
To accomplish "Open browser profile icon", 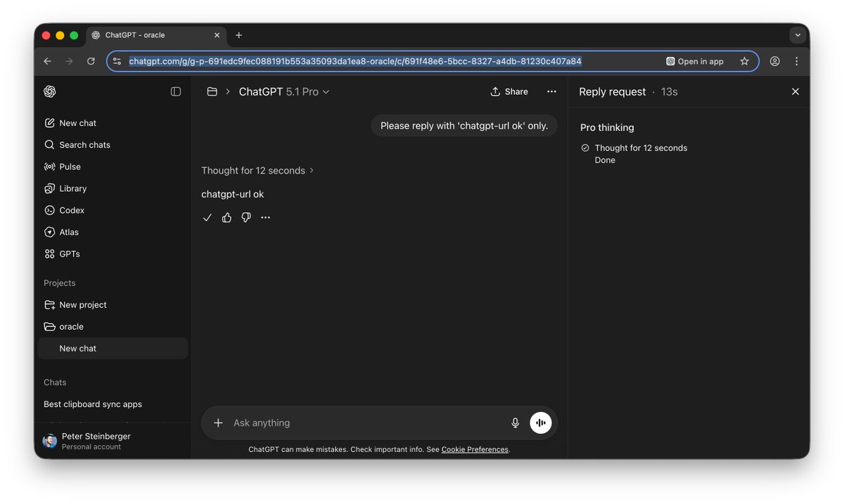I will 774,61.
